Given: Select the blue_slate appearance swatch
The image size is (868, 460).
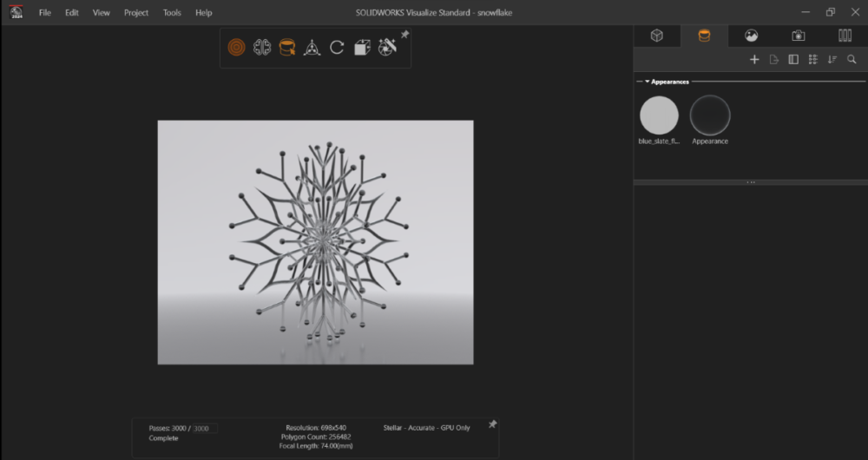Looking at the screenshot, I should (x=659, y=115).
